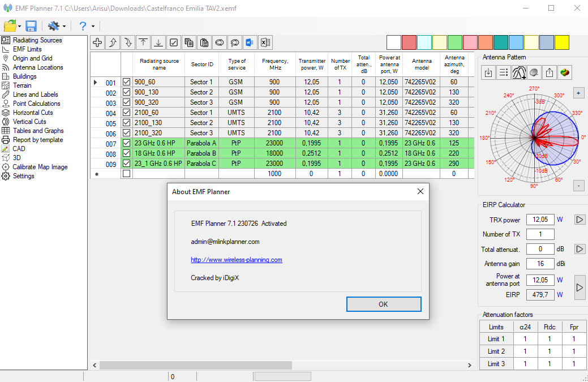The image size is (588, 382).
Task: Expand the open-file dropdown arrow
Action: [19, 26]
